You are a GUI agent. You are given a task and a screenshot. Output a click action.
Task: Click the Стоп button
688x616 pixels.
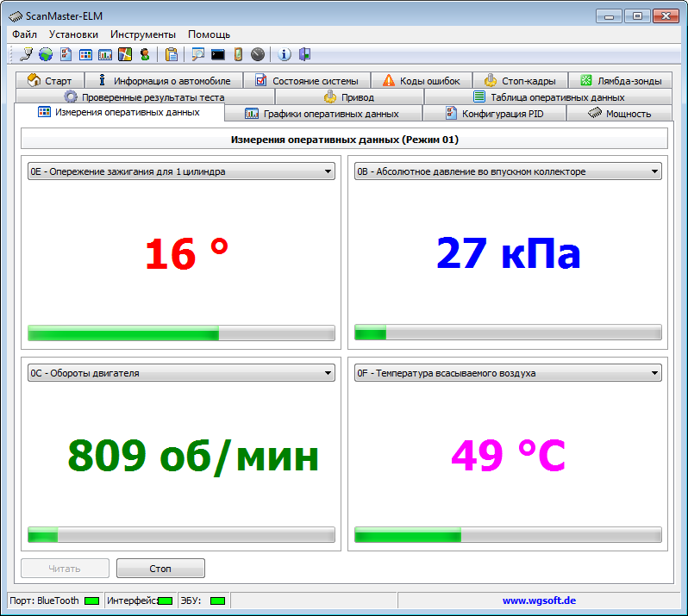pos(160,569)
